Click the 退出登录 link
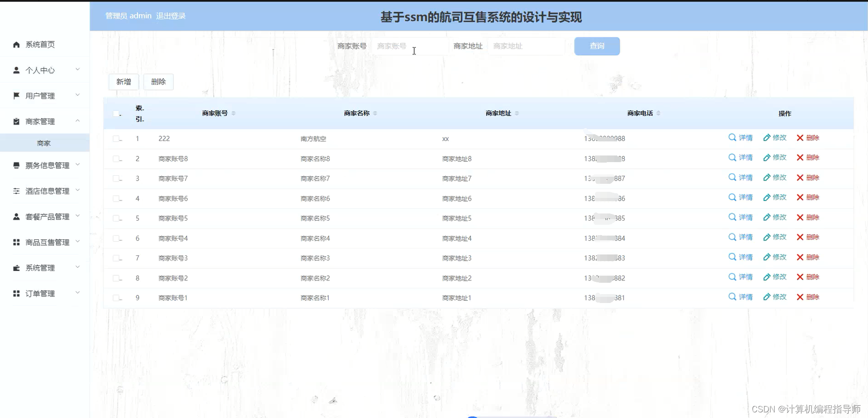 click(171, 16)
